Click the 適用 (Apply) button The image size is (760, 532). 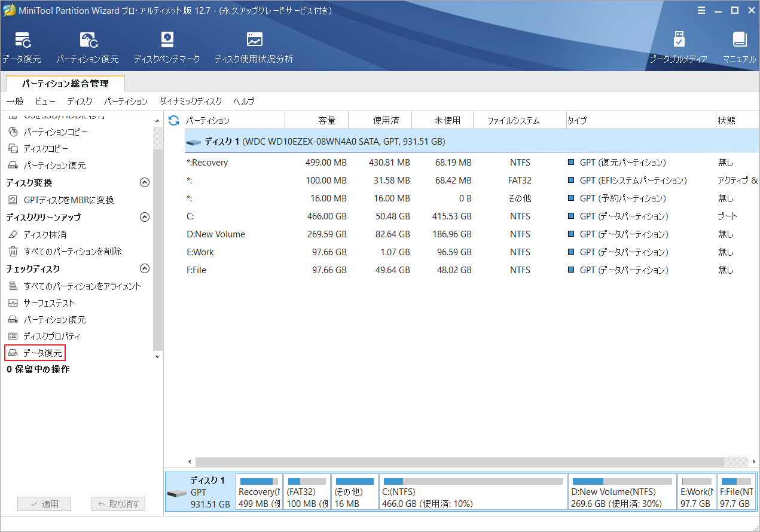[44, 504]
